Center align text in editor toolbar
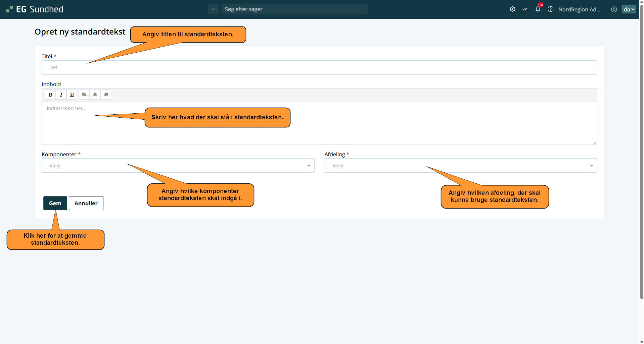644x344 pixels. (x=95, y=95)
